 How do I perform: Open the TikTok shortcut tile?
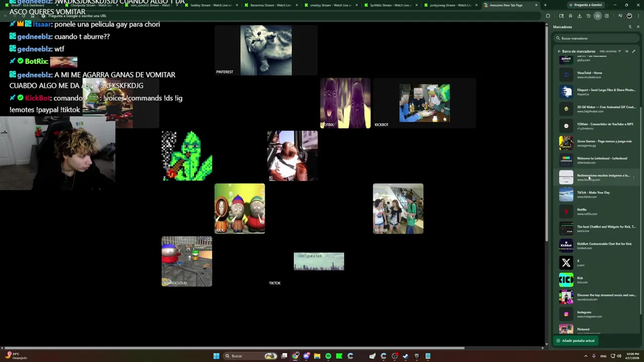pyautogui.click(x=318, y=261)
